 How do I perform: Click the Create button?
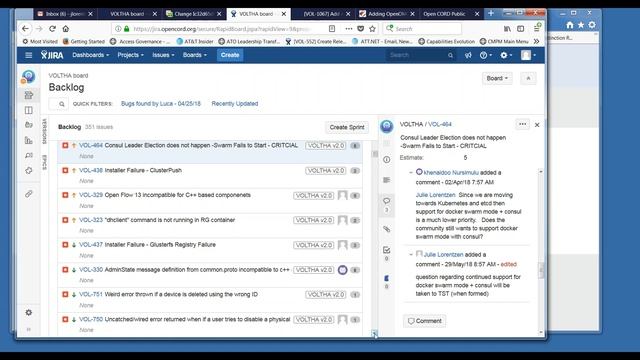230,55
